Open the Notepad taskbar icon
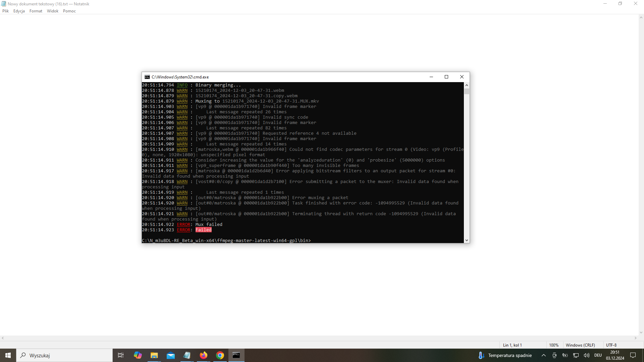644x362 pixels. pyautogui.click(x=187, y=355)
